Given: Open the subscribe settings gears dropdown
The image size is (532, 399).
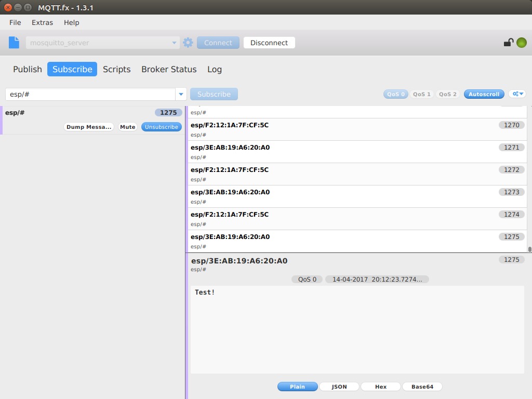Looking at the screenshot, I should 517,94.
